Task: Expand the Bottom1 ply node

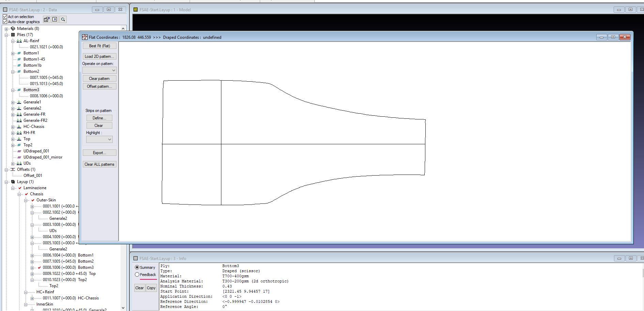Action: pyautogui.click(x=13, y=53)
